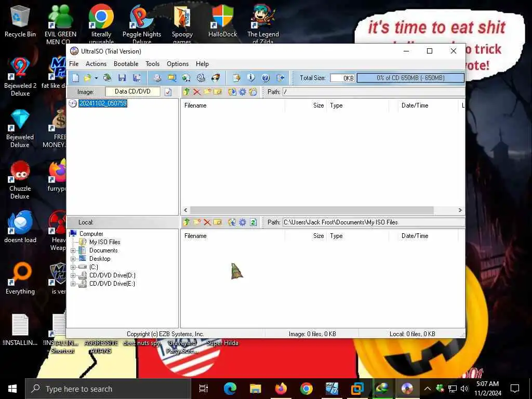
Task: Click red X delete icon in image pane
Action: coord(197,92)
